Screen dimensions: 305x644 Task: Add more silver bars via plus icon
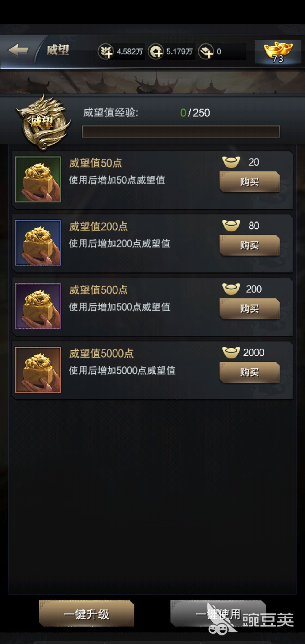206,52
